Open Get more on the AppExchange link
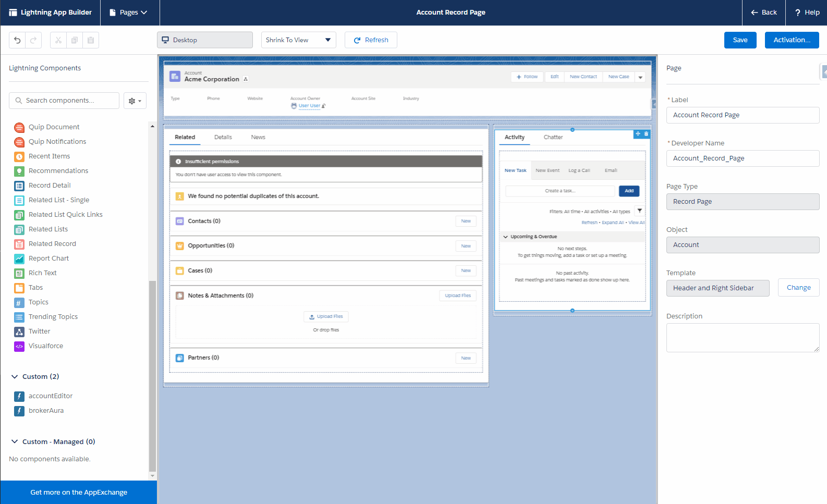 tap(79, 493)
